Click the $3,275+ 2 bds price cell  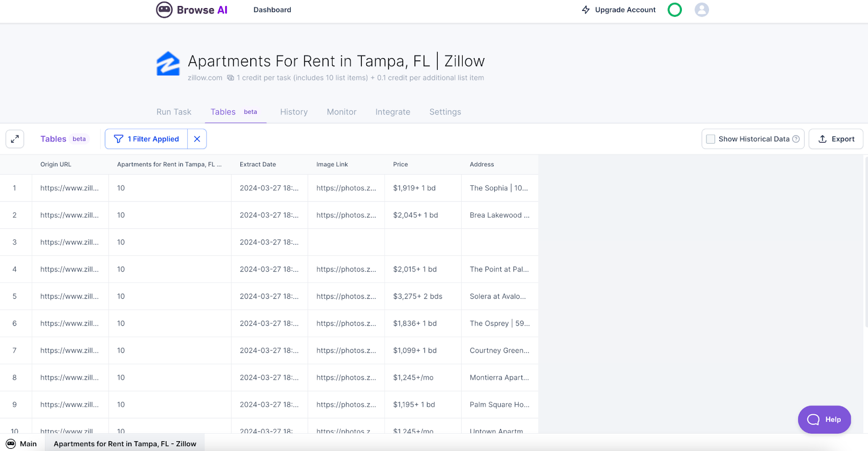423,297
